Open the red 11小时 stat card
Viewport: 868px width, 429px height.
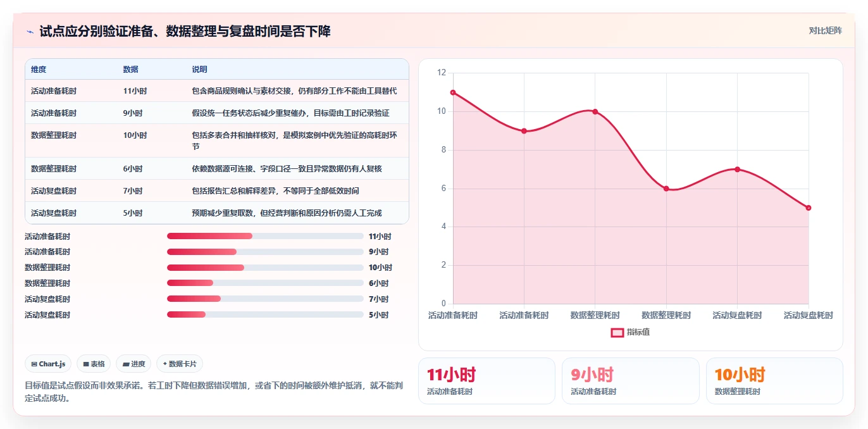coord(487,381)
